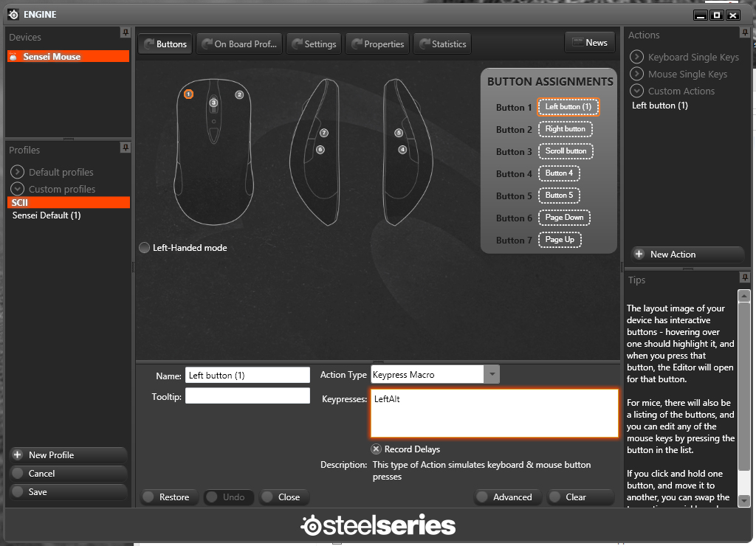The height and width of the screenshot is (546, 756).
Task: Select the Sensei Mouse device
Action: [69, 56]
